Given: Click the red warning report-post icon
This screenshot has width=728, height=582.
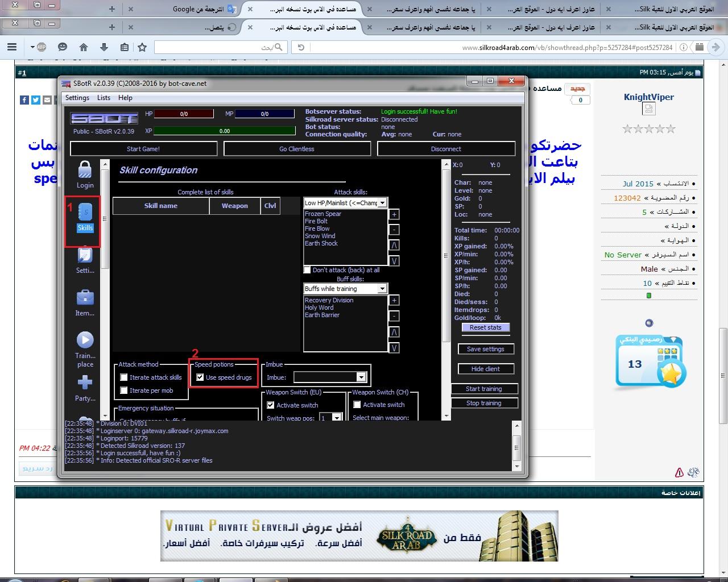Looking at the screenshot, I should (679, 472).
